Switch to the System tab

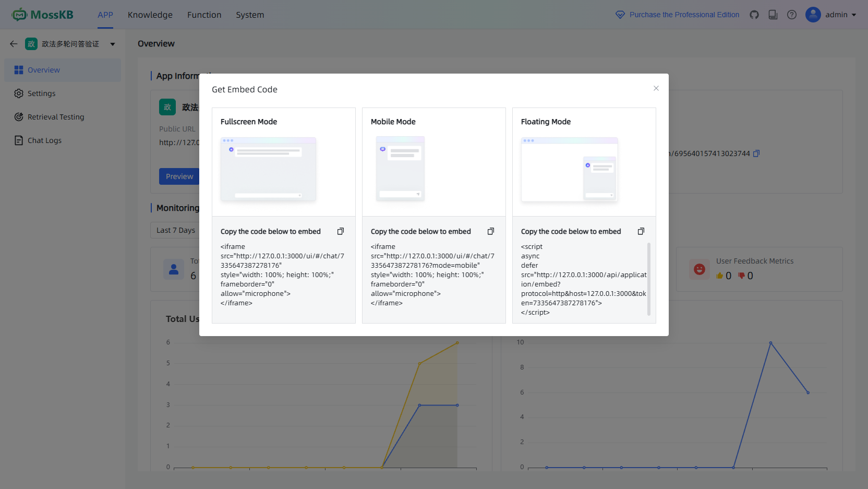click(250, 15)
